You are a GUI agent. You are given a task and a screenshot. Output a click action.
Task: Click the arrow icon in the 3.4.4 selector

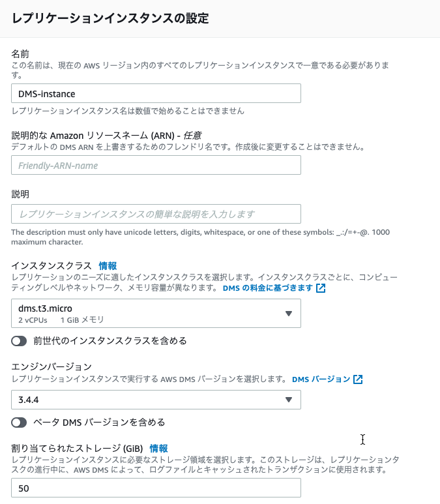pos(289,400)
